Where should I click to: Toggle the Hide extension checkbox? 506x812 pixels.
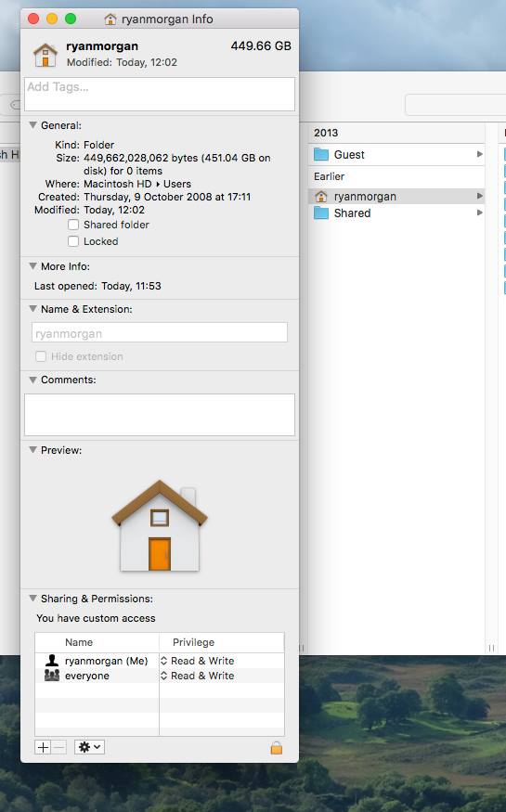pos(41,356)
